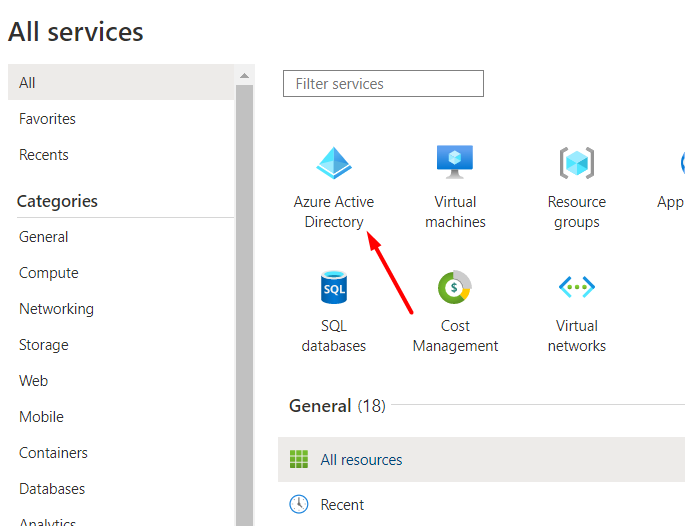The height and width of the screenshot is (526, 685).
Task: Open Favorites in the sidebar
Action: (47, 119)
